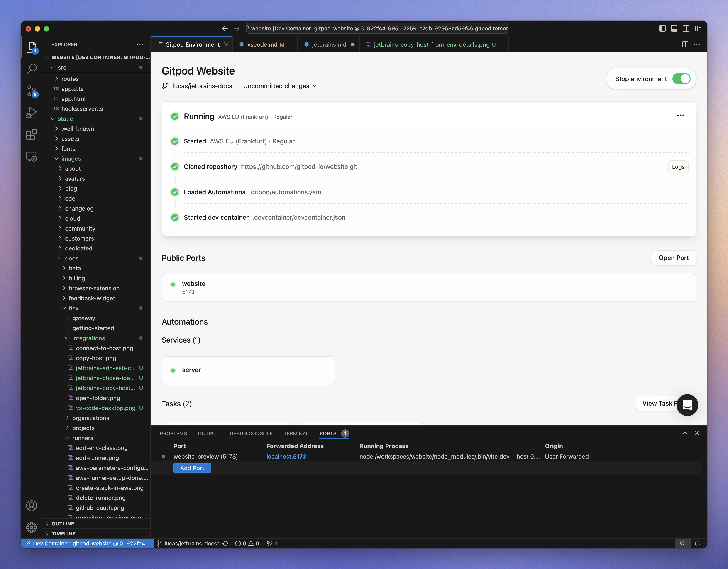728x569 pixels.
Task: Toggle the primary side bar layout icon
Action: (x=662, y=28)
